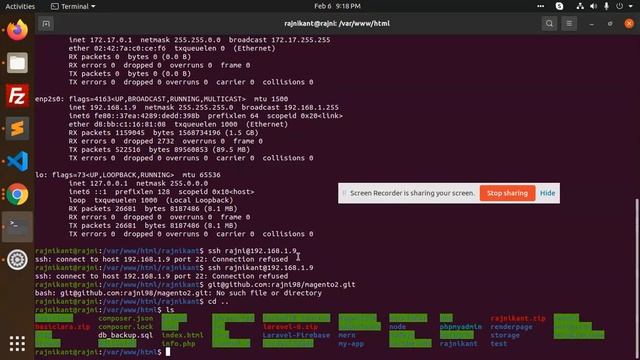Open the Terminal app menu dropdown
The height and width of the screenshot is (360, 640).
tap(73, 6)
